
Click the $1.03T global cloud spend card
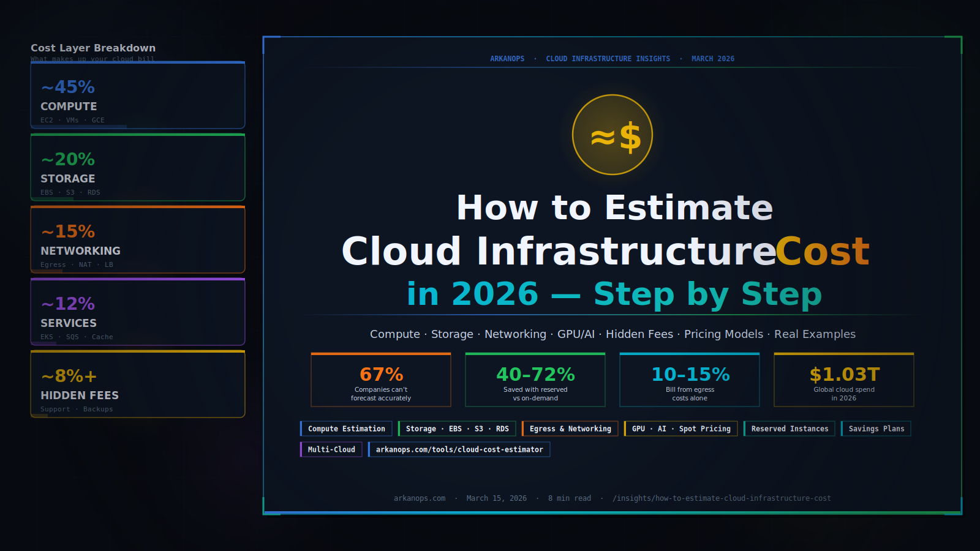click(845, 380)
